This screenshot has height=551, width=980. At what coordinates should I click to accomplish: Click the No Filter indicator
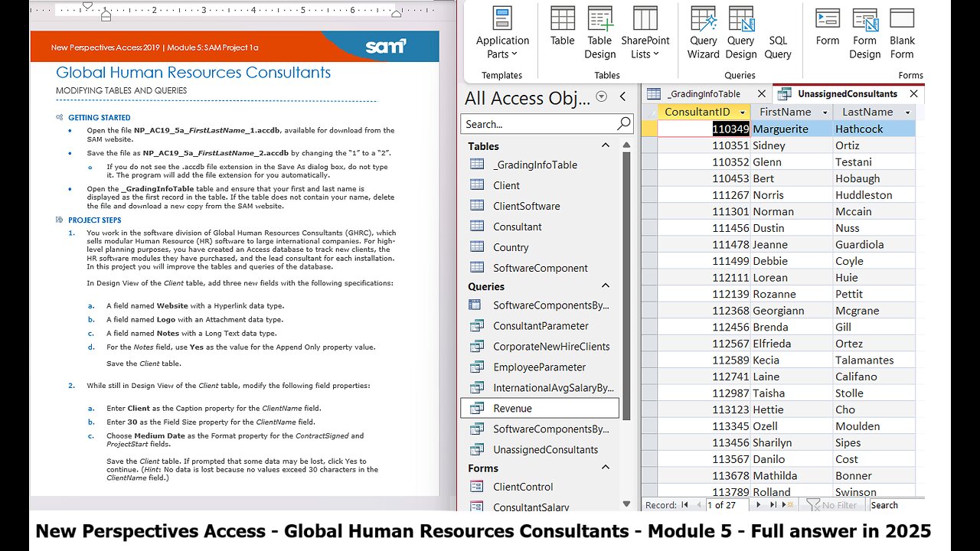click(x=832, y=505)
